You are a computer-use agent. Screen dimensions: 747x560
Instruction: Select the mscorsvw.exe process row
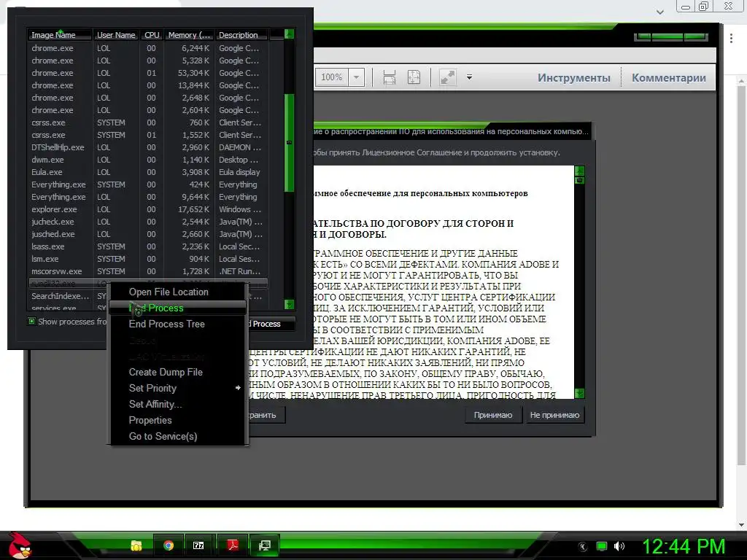pos(147,271)
